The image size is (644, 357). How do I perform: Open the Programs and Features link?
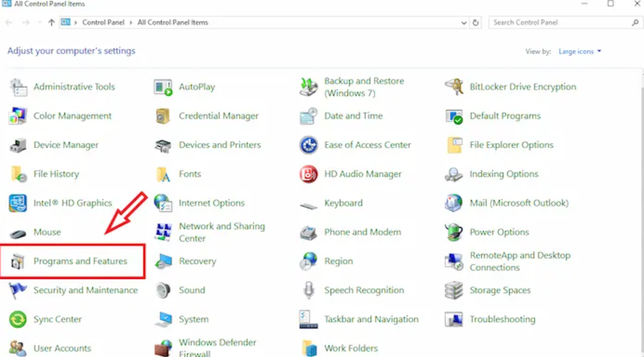click(81, 262)
